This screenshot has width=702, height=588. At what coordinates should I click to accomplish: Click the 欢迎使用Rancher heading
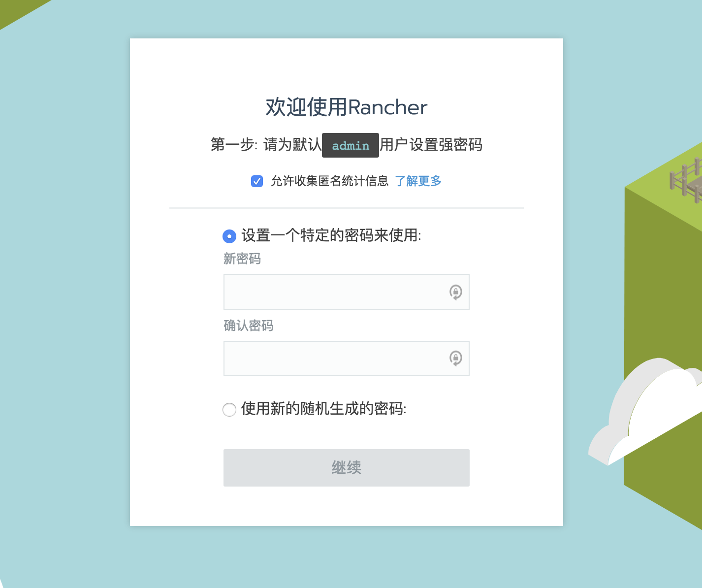tap(347, 107)
